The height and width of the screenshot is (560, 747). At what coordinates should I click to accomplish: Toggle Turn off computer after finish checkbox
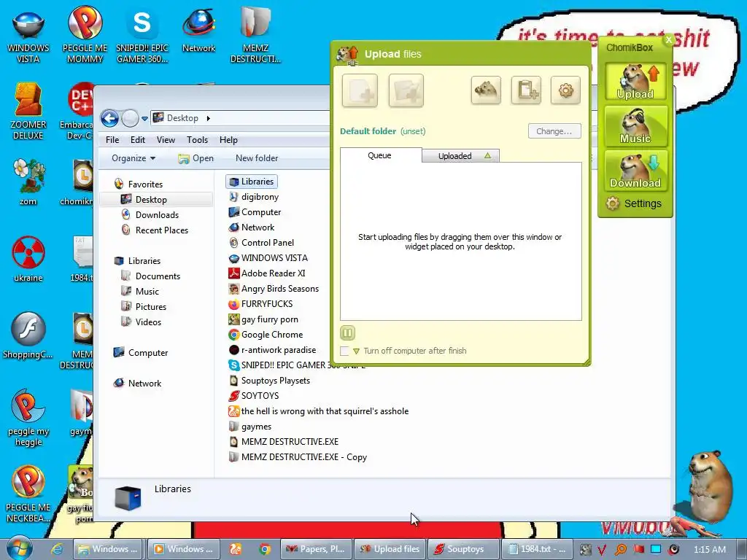344,351
